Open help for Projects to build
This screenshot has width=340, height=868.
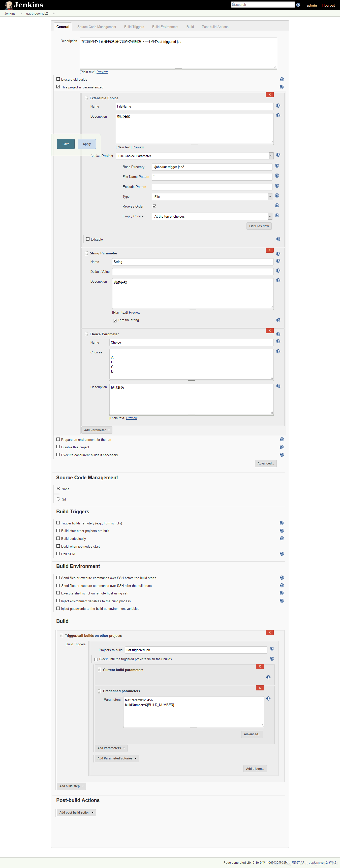(x=272, y=649)
